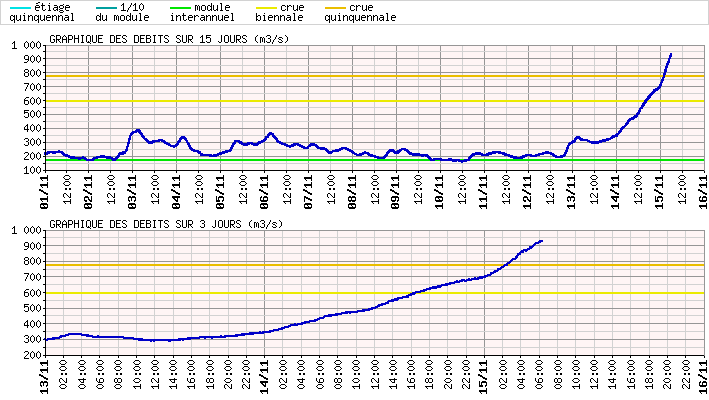Click the 12/11 date on the 15-day chart
Screen dimensions: 709x400
click(528, 193)
